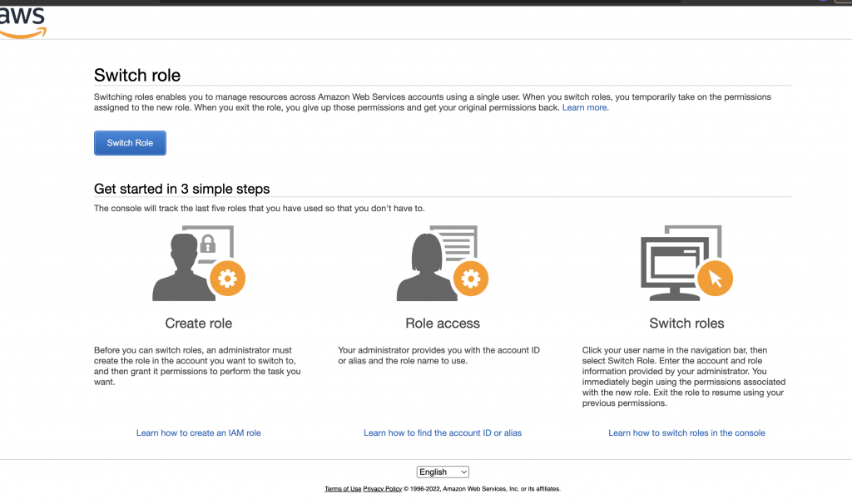
Task: Click the orange cursor badge on Switch roles
Action: pos(715,279)
